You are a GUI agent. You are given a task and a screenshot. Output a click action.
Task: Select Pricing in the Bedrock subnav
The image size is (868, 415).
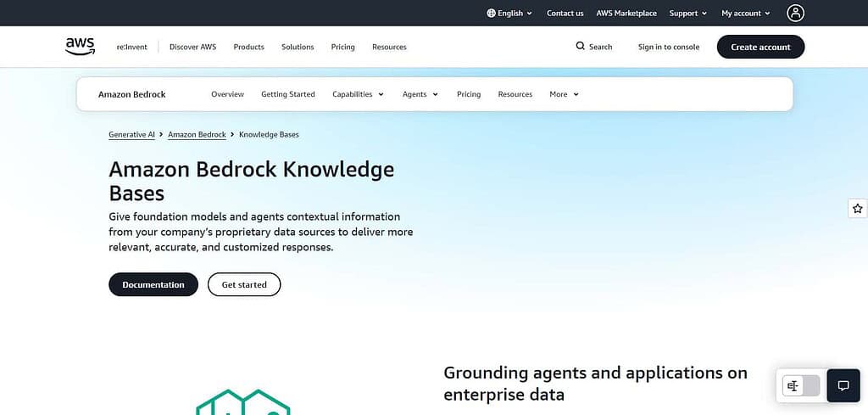point(468,94)
